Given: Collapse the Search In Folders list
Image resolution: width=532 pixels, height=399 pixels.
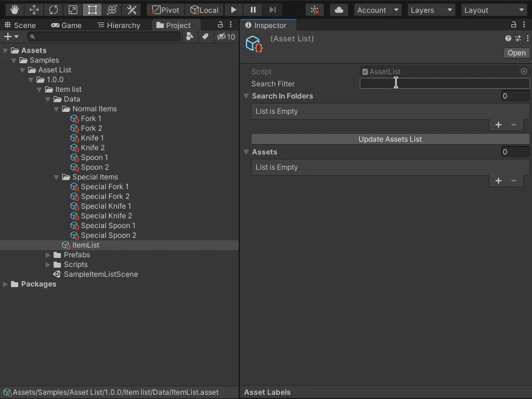Looking at the screenshot, I should click(247, 96).
